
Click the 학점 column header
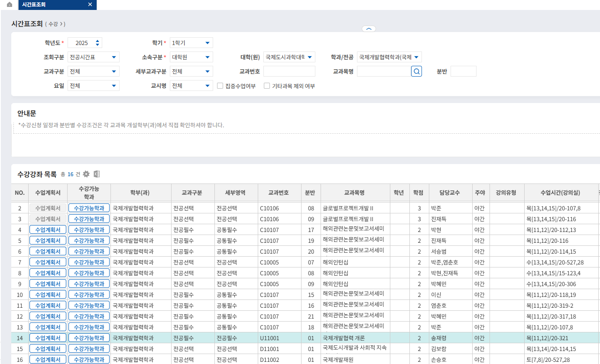click(x=419, y=193)
